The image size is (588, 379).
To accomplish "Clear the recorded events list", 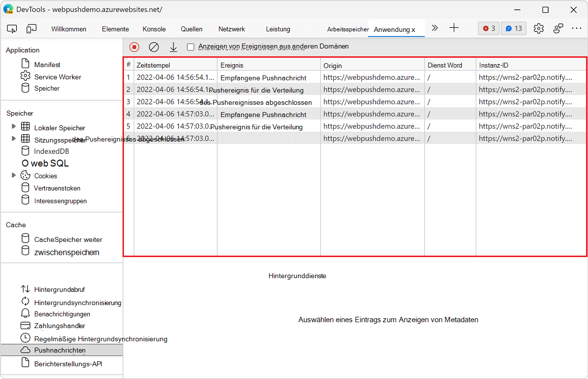I will 154,47.
